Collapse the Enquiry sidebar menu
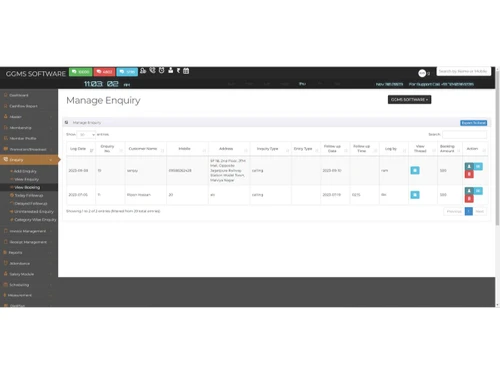Image resolution: width=500 pixels, height=375 pixels. [x=29, y=160]
